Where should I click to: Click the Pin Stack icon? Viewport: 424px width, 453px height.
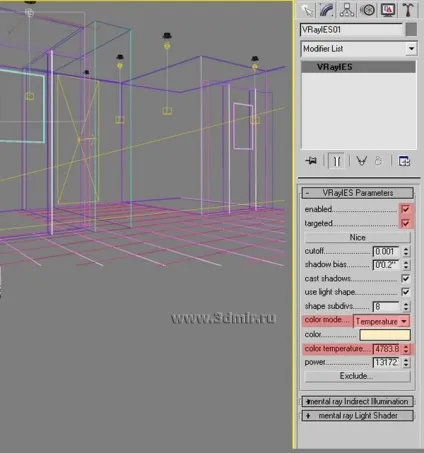point(311,161)
